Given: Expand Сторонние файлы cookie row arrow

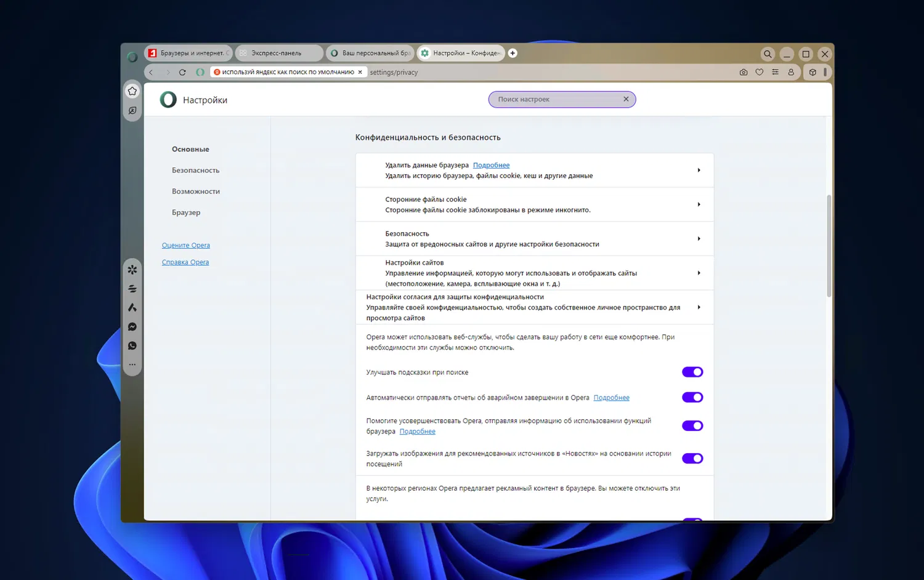Looking at the screenshot, I should (x=699, y=204).
